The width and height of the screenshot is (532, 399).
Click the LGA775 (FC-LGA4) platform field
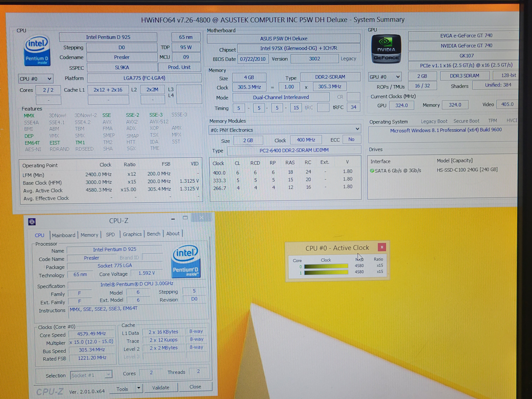tap(144, 78)
